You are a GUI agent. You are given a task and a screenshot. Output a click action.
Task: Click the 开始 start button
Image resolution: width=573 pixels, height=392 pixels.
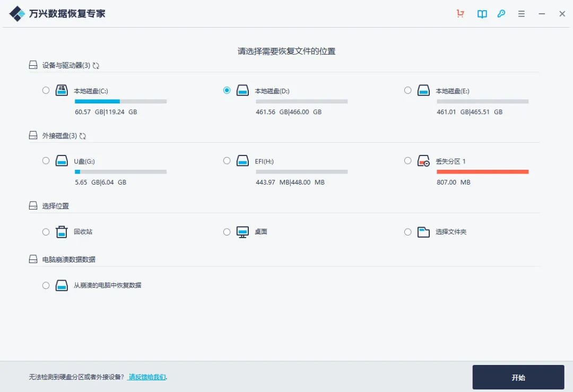point(518,377)
